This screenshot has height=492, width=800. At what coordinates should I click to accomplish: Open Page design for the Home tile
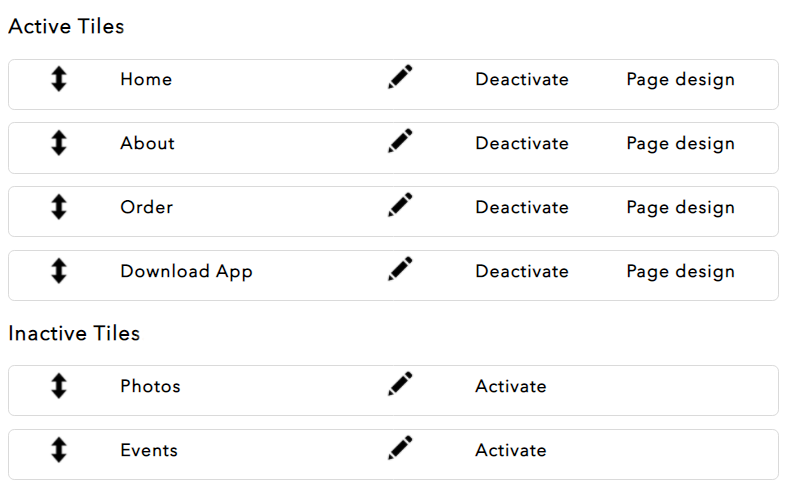681,80
